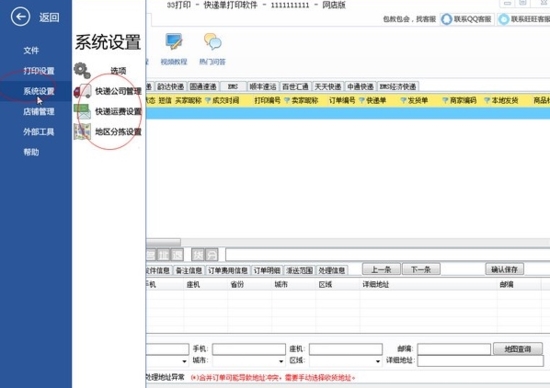
Task: Open the 帮助 sidebar item
Action: (31, 152)
